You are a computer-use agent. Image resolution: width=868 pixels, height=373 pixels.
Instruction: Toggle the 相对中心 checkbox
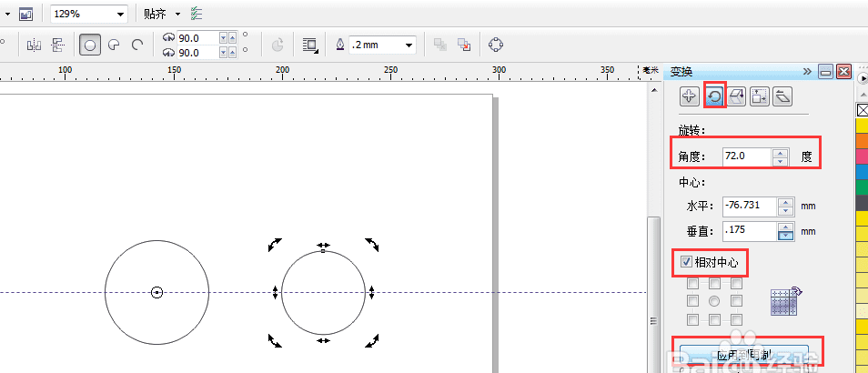pos(686,263)
